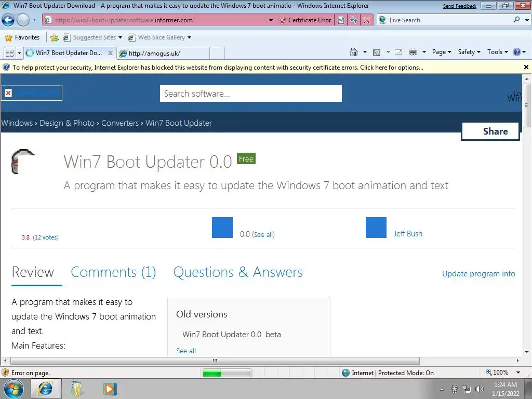Click the horizontal scrollbar thumb

tap(215, 361)
